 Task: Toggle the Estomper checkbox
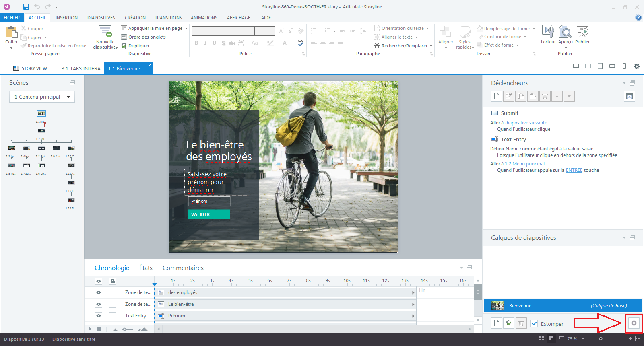click(x=534, y=324)
